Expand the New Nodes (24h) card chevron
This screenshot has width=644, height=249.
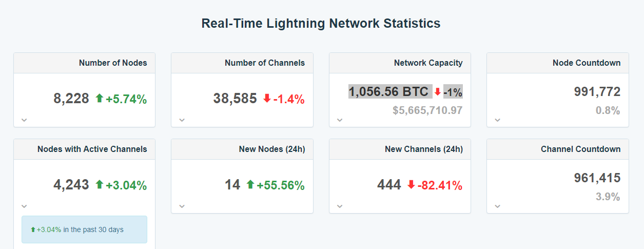182,206
